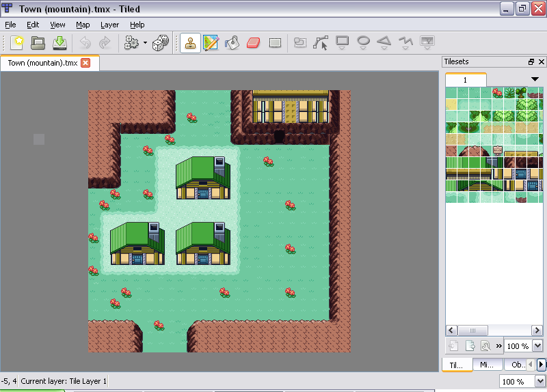Screen dimensions: 547x392
Task: Pick the signpost tile in tileset
Action: (x=498, y=150)
